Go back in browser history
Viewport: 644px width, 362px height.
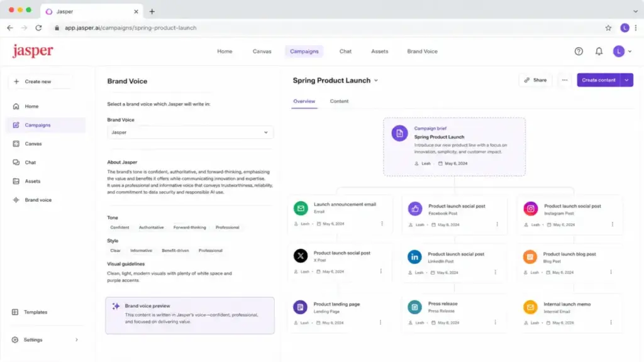(x=10, y=28)
